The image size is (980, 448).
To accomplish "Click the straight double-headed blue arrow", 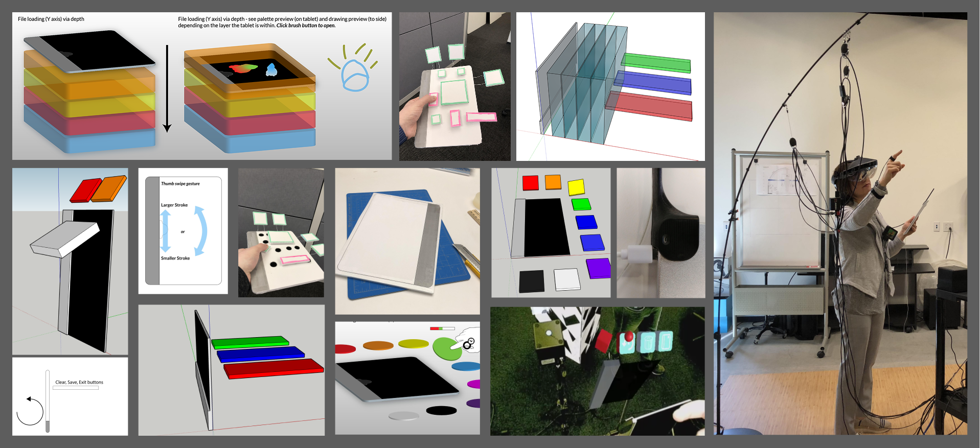I will [165, 232].
